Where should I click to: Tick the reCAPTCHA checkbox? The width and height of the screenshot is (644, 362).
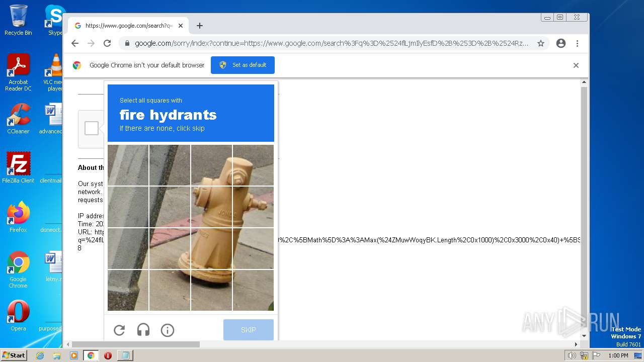[x=92, y=128]
